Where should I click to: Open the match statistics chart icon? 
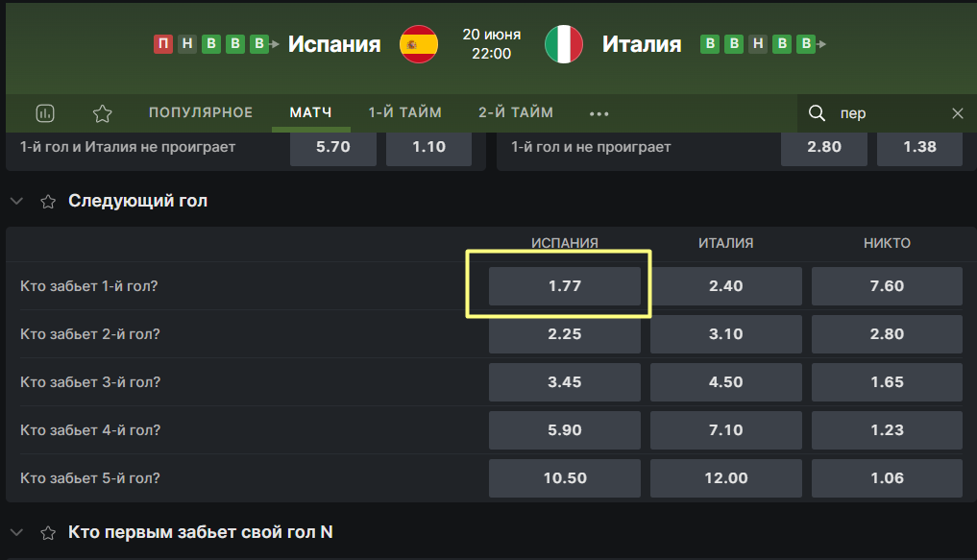click(x=45, y=113)
